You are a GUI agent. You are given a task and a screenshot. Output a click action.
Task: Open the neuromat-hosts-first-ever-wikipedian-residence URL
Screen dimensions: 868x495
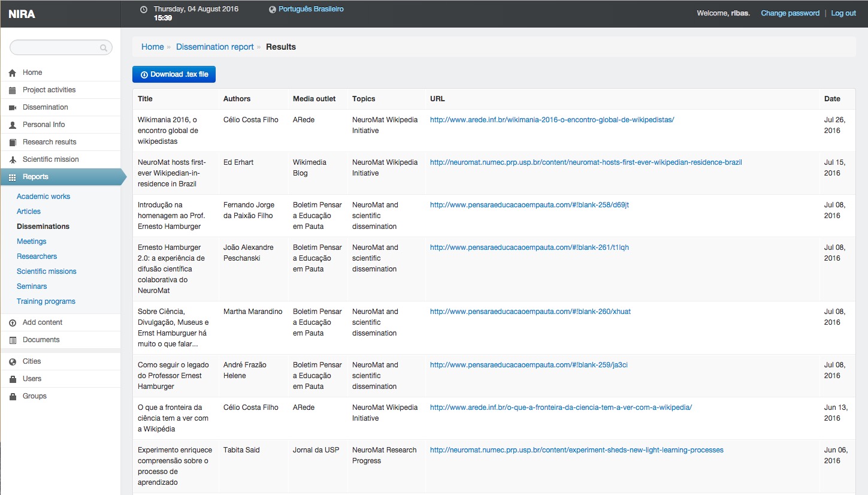coord(586,162)
